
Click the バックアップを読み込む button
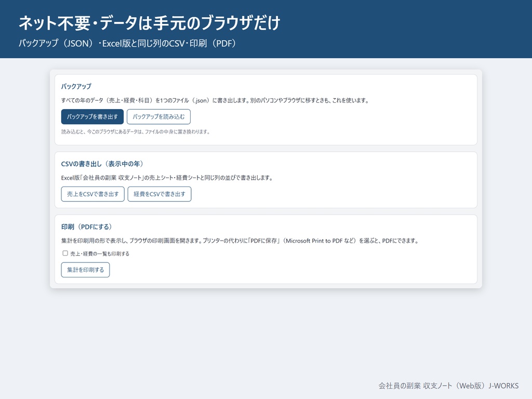(x=158, y=117)
